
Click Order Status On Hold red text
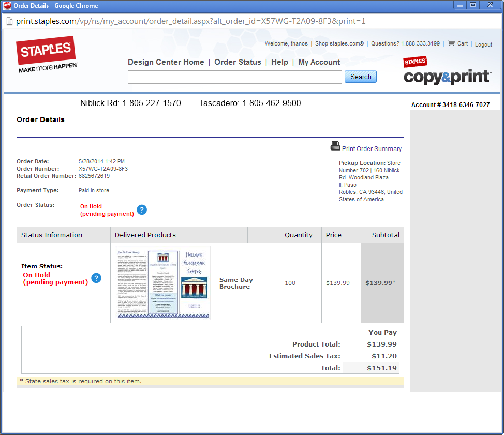(107, 210)
